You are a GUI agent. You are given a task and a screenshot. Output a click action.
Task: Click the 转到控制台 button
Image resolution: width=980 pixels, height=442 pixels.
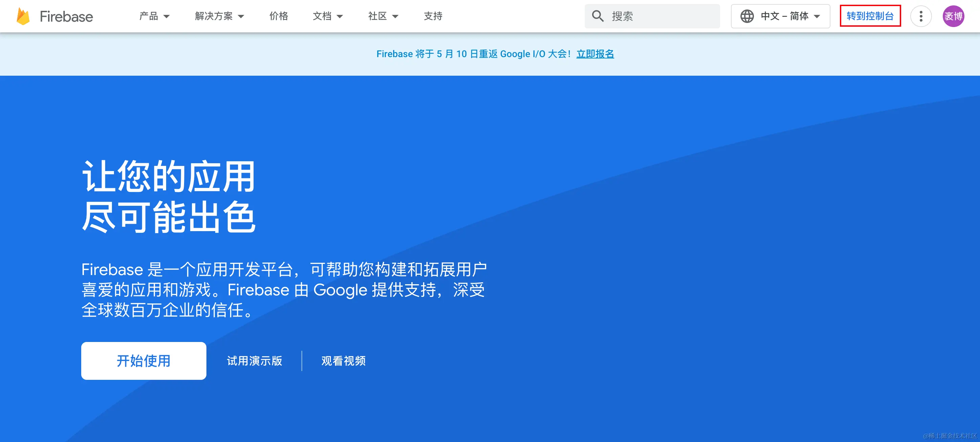(x=870, y=16)
